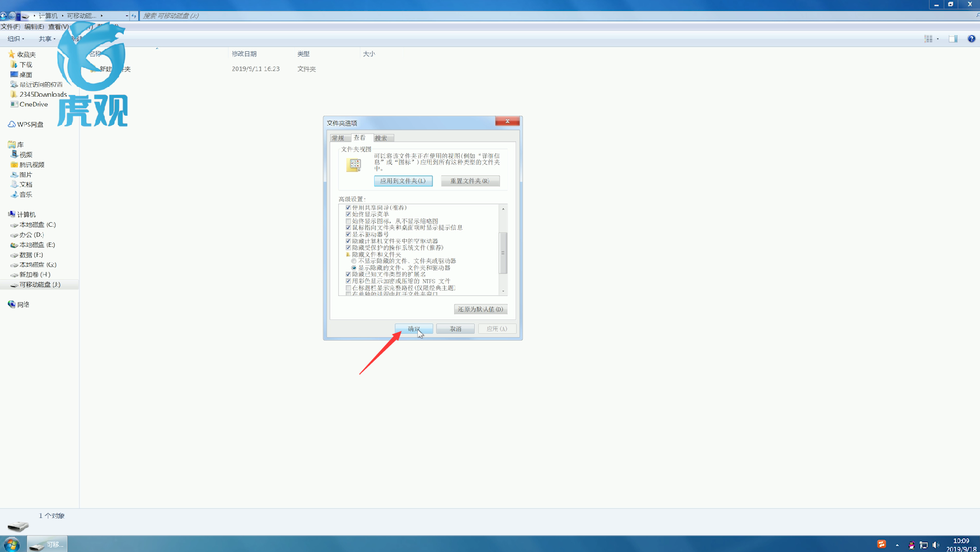This screenshot has height=552, width=980.
Task: Click the 取消 button
Action: 455,329
